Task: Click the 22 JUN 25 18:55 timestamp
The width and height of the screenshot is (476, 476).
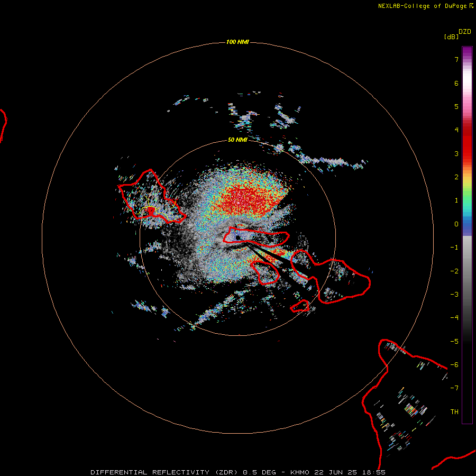Action: click(x=350, y=472)
